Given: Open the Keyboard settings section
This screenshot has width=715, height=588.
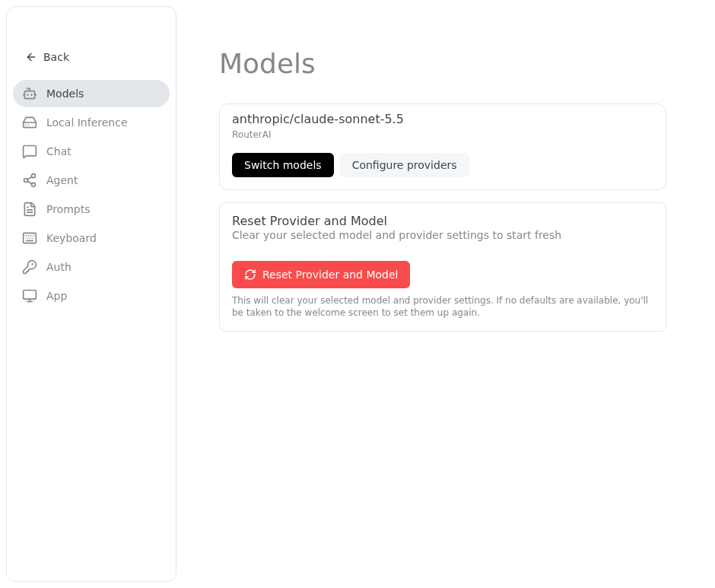Looking at the screenshot, I should coord(91,238).
